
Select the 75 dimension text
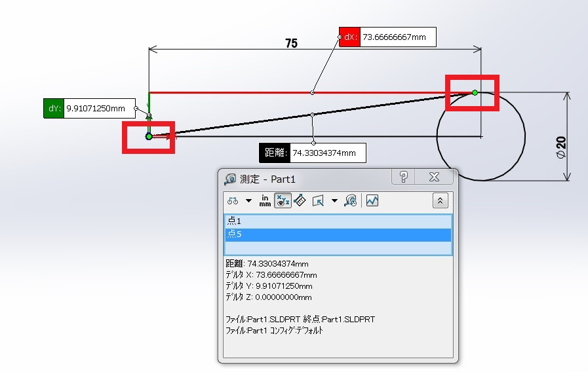click(291, 43)
